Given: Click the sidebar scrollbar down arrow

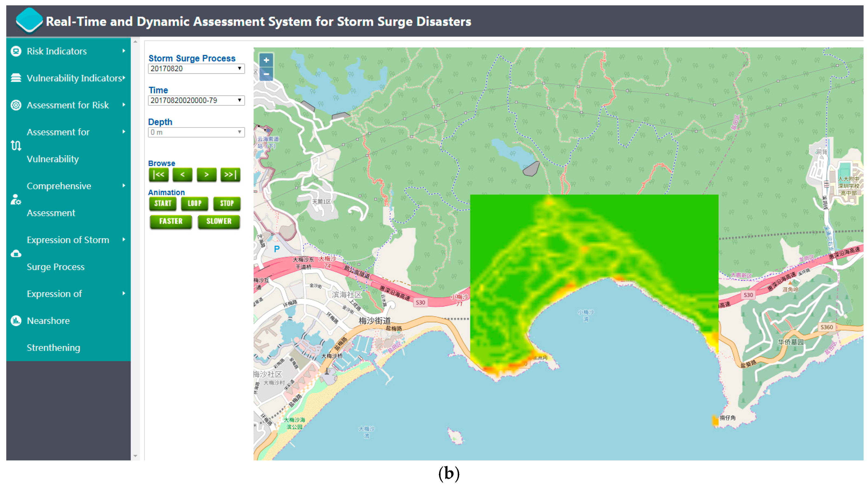Looking at the screenshot, I should [135, 456].
